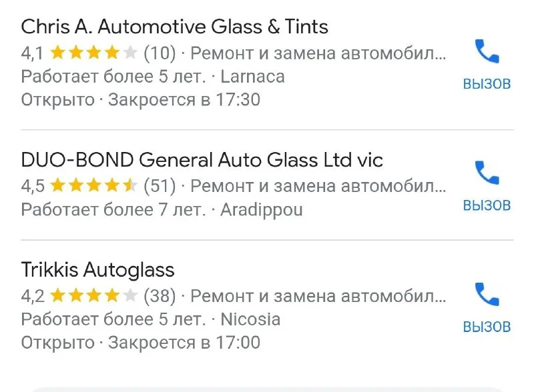
Task: Tap phone icon for Chris A. Automotive Glass
Action: coord(487,51)
